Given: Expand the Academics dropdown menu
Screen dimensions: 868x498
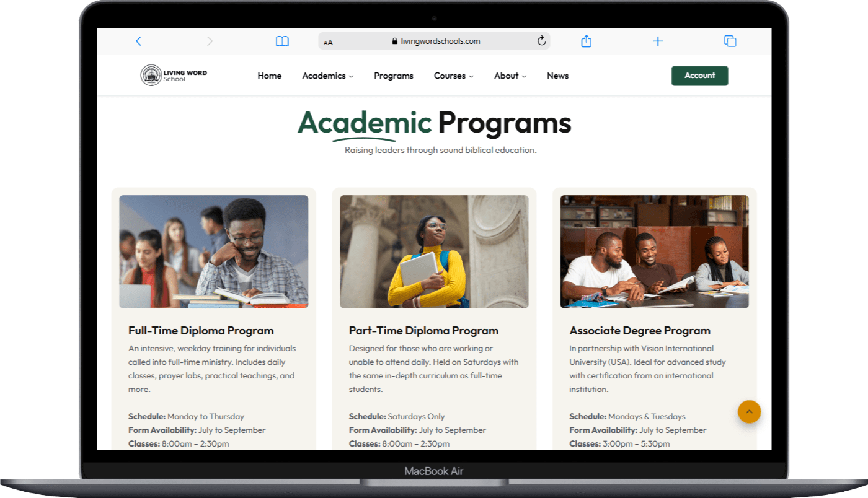Looking at the screenshot, I should [327, 76].
